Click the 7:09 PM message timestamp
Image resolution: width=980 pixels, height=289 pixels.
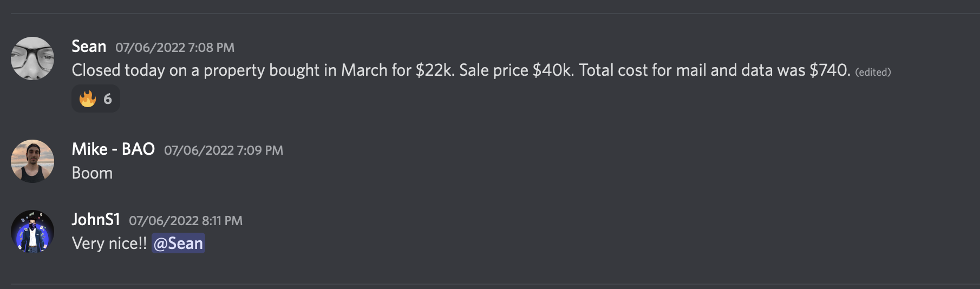click(x=224, y=150)
